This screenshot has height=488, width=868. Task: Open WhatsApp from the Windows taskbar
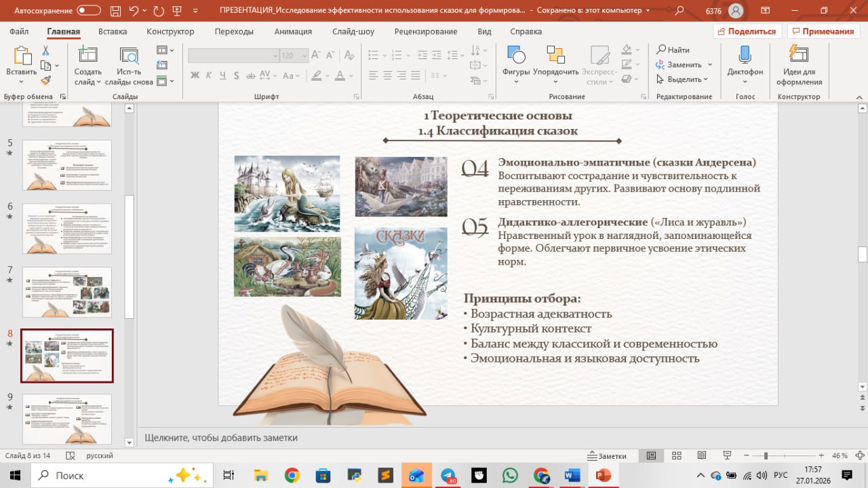pyautogui.click(x=509, y=475)
